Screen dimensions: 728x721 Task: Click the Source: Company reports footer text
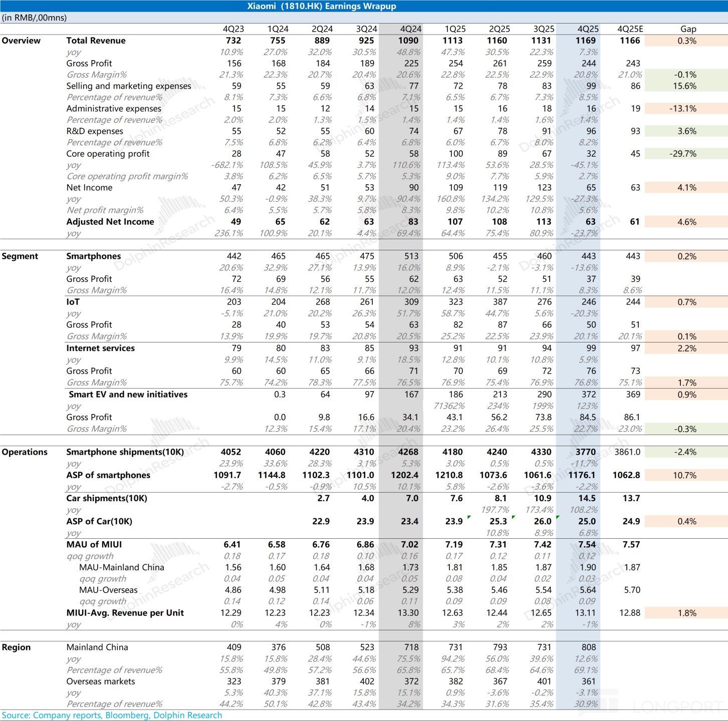112,715
